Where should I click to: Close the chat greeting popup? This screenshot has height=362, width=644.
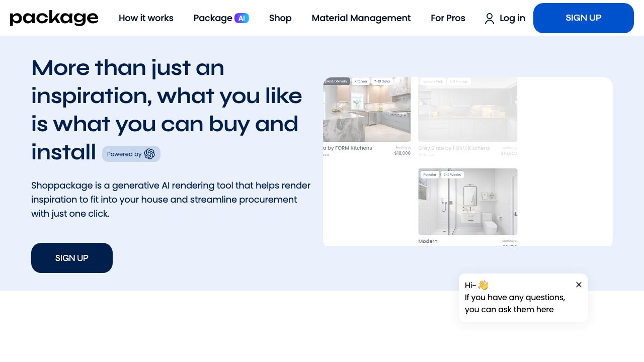point(579,285)
